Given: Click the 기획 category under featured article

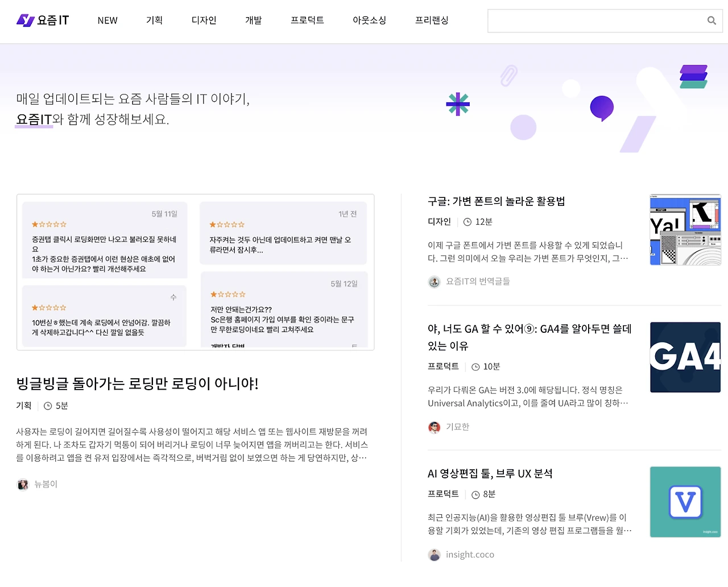Looking at the screenshot, I should [24, 406].
